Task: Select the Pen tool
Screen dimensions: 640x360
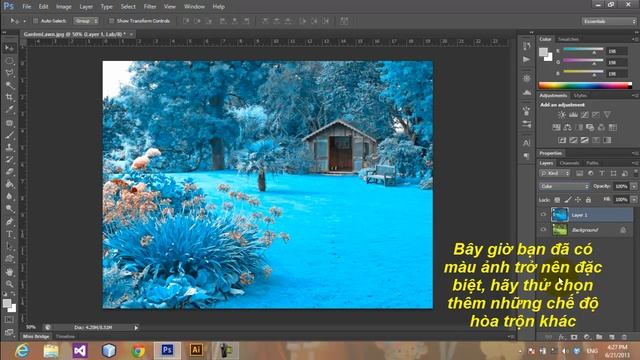Action: pyautogui.click(x=9, y=222)
